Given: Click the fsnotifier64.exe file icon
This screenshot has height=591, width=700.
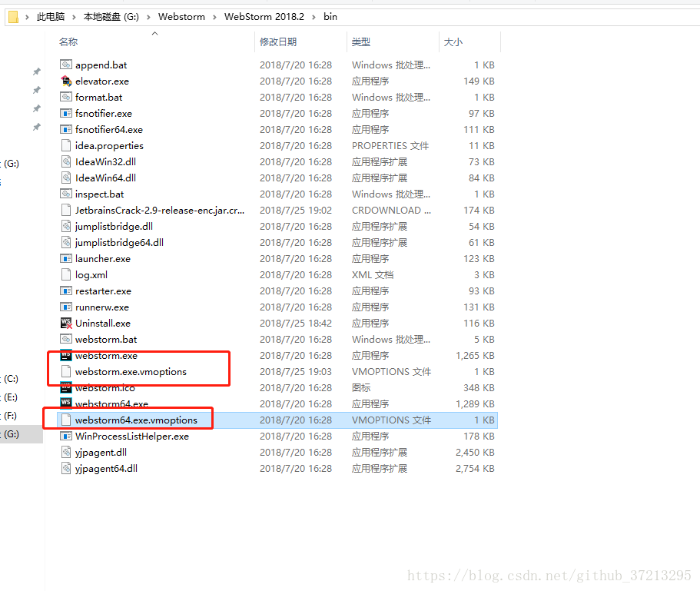Looking at the screenshot, I should (x=66, y=129).
